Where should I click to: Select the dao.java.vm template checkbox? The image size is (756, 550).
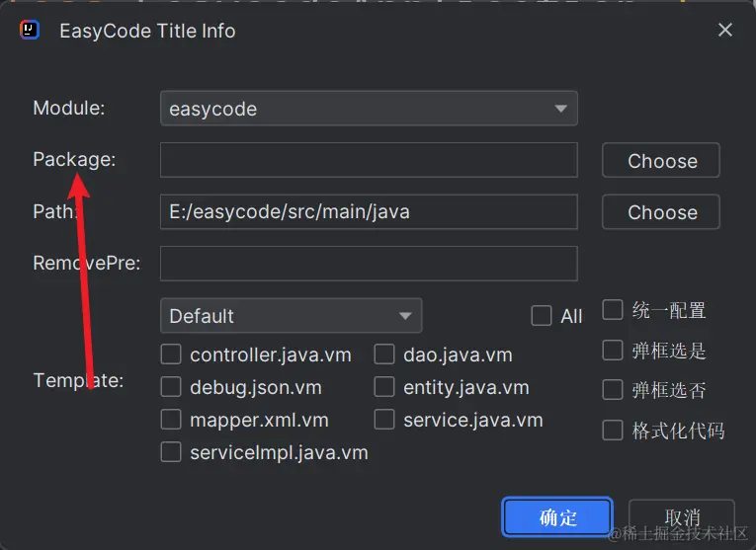click(x=384, y=354)
